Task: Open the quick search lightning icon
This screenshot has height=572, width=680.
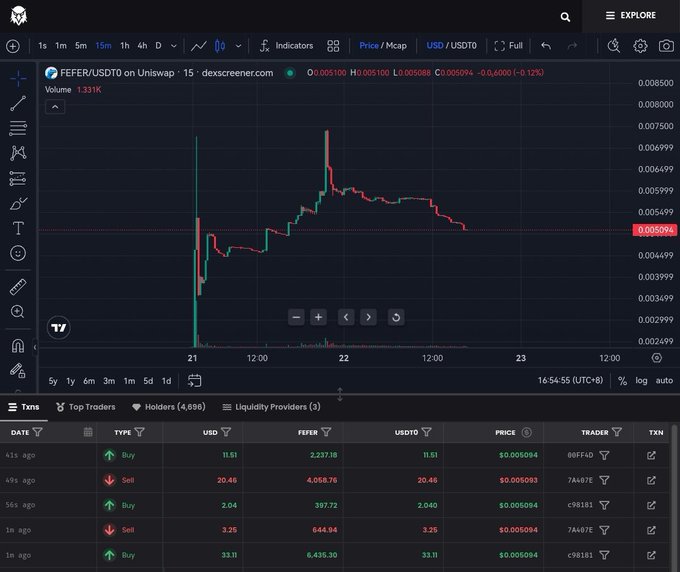Action: 614,46
